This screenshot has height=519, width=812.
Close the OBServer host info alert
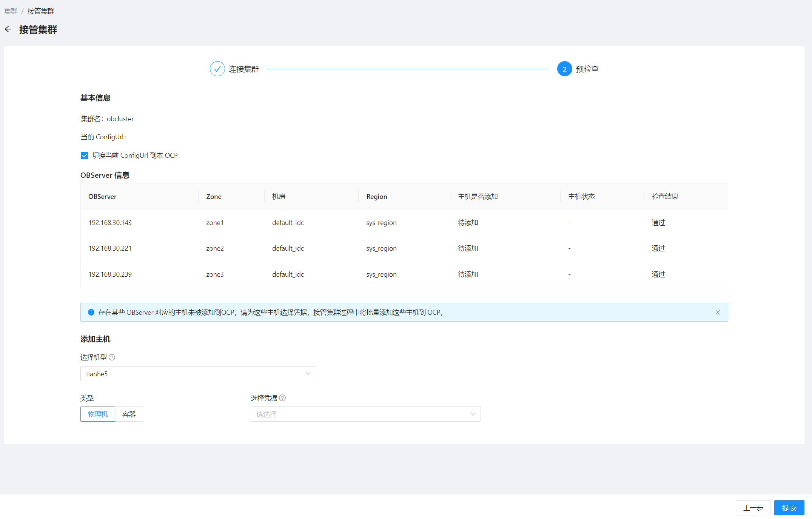(718, 312)
